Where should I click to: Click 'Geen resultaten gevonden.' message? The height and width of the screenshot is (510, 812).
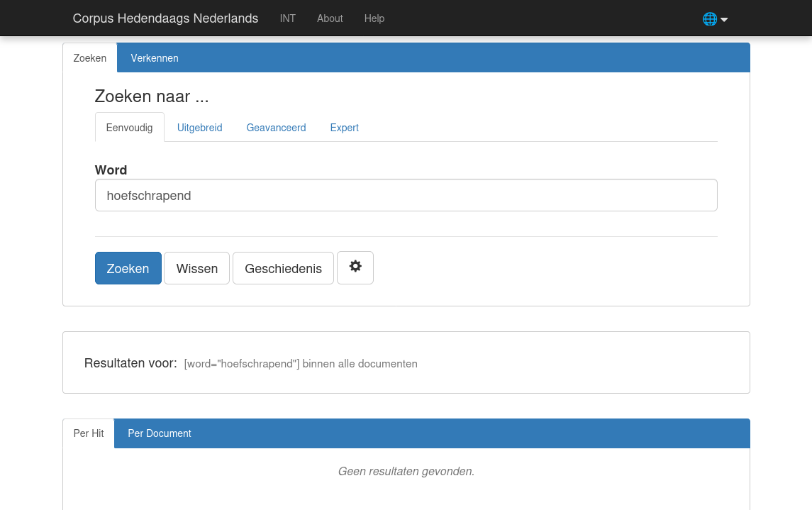pyautogui.click(x=406, y=471)
